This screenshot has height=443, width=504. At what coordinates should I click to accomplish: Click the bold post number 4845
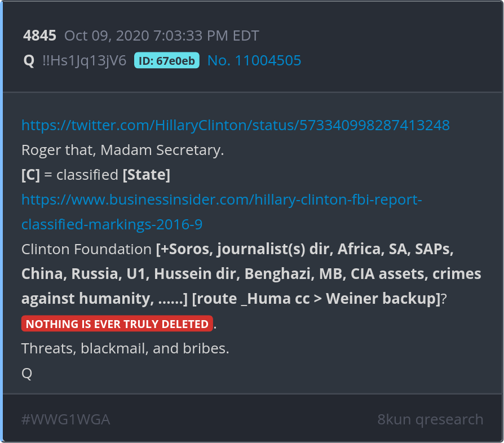[39, 36]
